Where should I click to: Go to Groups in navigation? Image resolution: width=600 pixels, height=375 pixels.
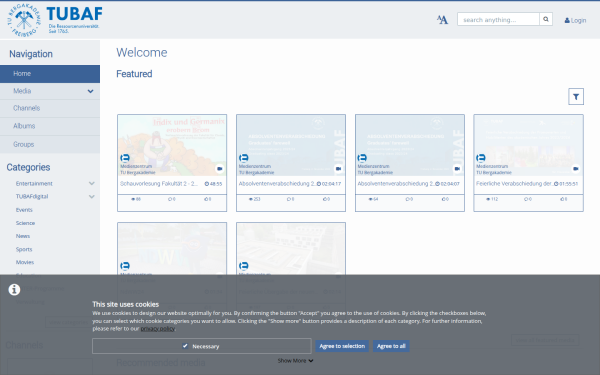click(50, 144)
